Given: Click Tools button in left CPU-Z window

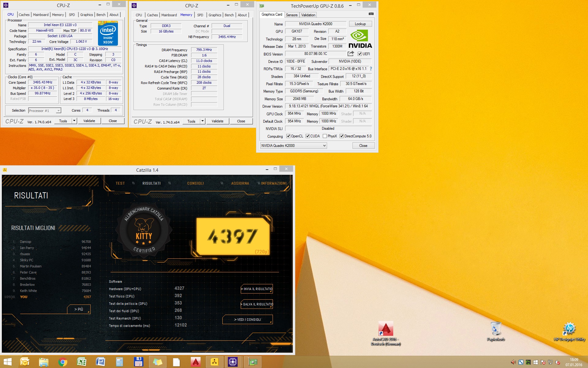Looking at the screenshot, I should tap(63, 121).
